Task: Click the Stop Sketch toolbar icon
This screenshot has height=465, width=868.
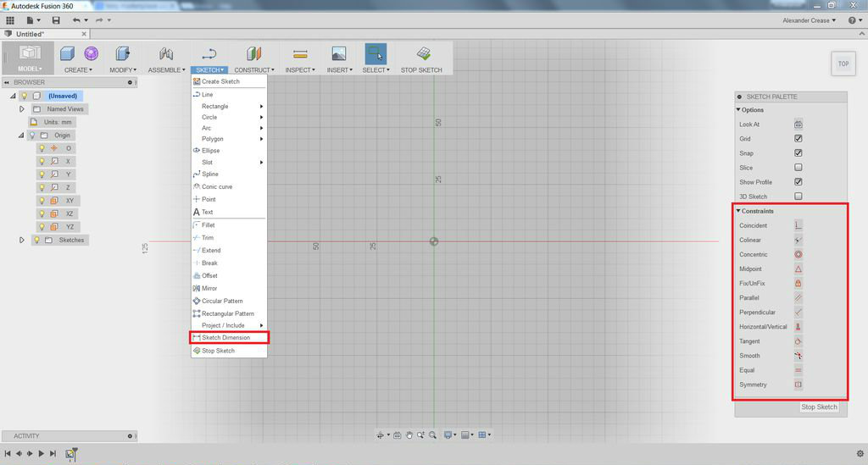Action: pos(424,53)
